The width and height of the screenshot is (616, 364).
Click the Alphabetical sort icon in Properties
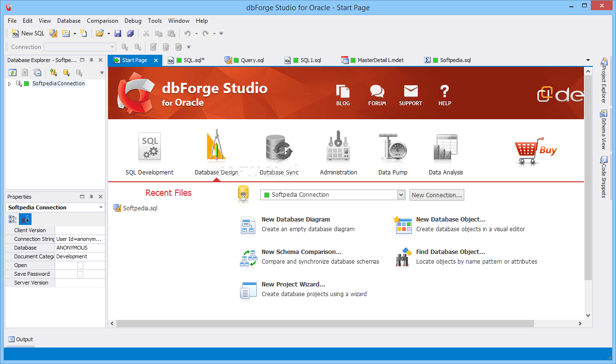[x=25, y=219]
